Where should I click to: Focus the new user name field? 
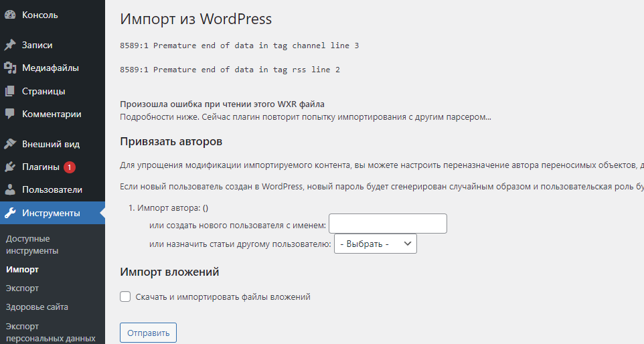click(x=388, y=224)
